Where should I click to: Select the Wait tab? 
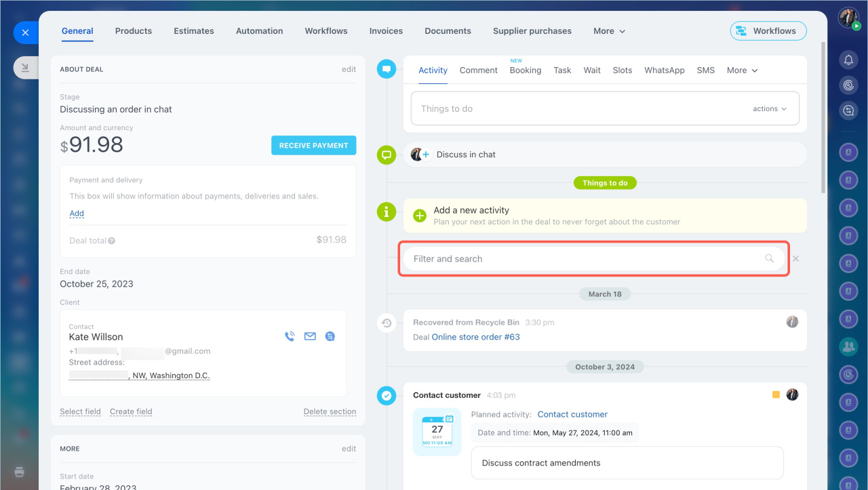(x=592, y=70)
